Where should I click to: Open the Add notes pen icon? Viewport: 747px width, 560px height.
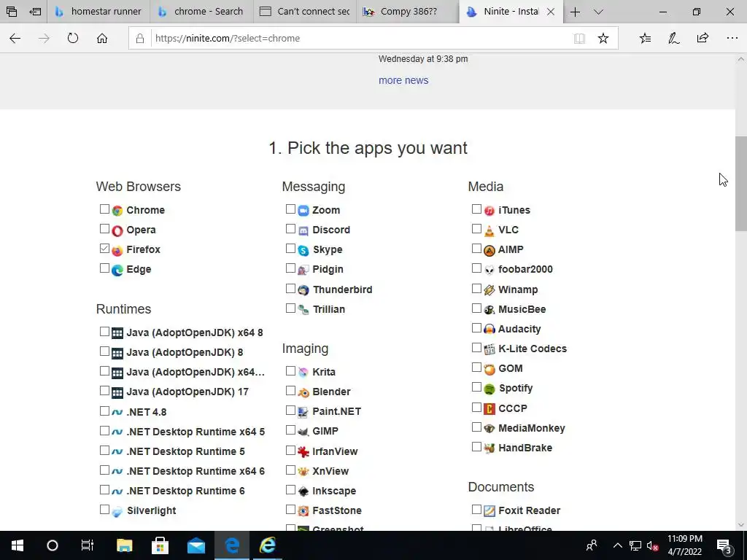click(673, 38)
